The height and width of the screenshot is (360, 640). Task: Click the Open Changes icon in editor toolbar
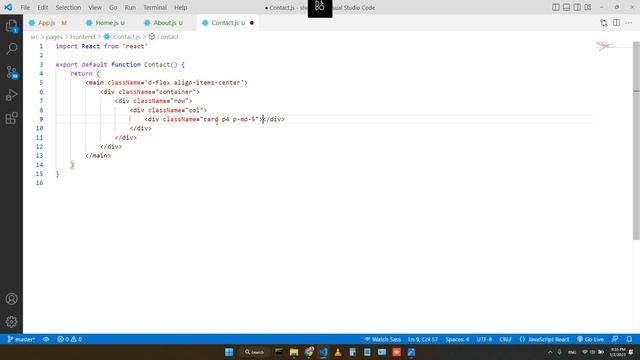[x=604, y=23]
